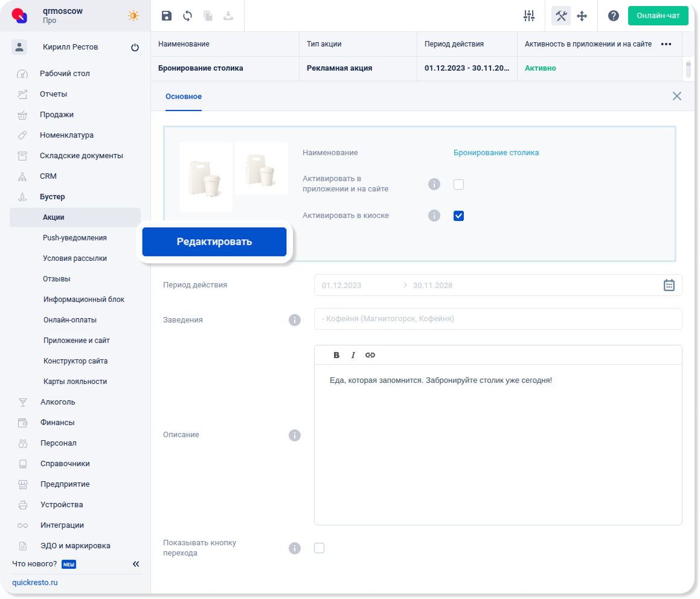
Task: Collapse the sidebar with double chevron
Action: (136, 564)
